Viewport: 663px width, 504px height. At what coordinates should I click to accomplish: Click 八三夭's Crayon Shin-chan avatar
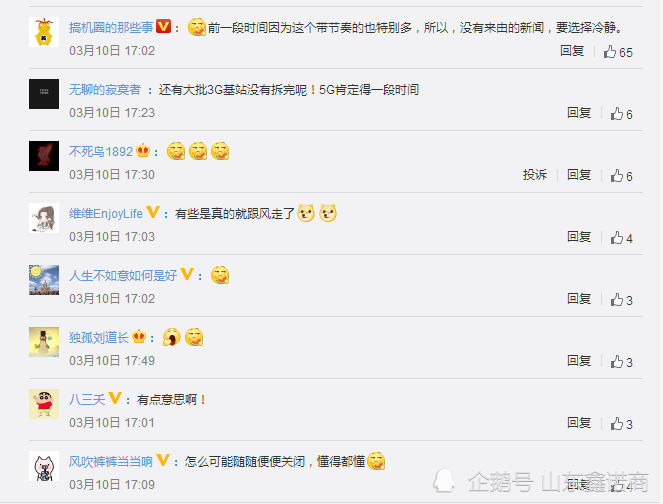point(44,404)
